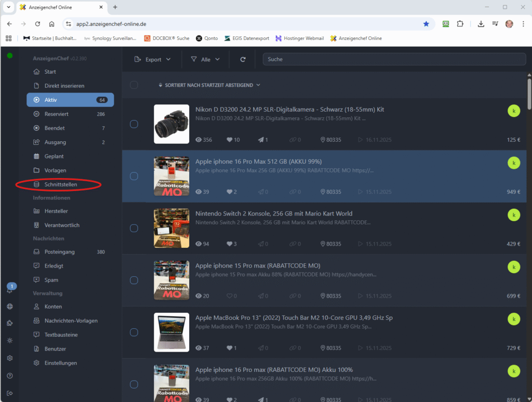The width and height of the screenshot is (532, 402).
Task: Click the Suche search field
Action: coord(392,59)
